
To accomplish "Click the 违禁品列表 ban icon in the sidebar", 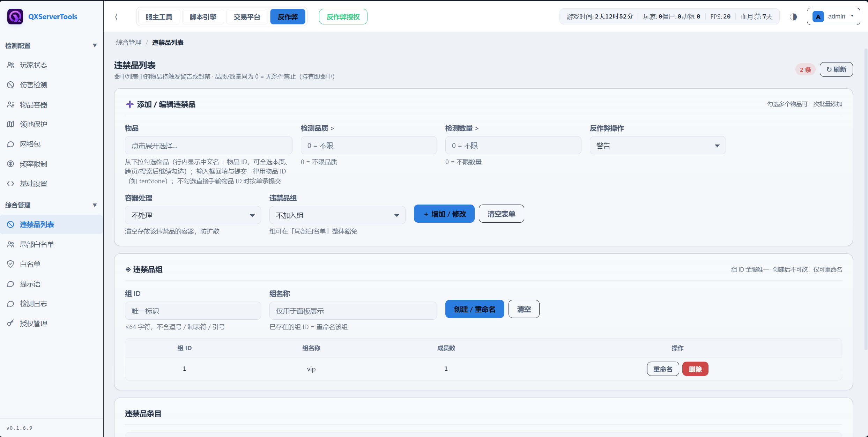I will tap(10, 224).
